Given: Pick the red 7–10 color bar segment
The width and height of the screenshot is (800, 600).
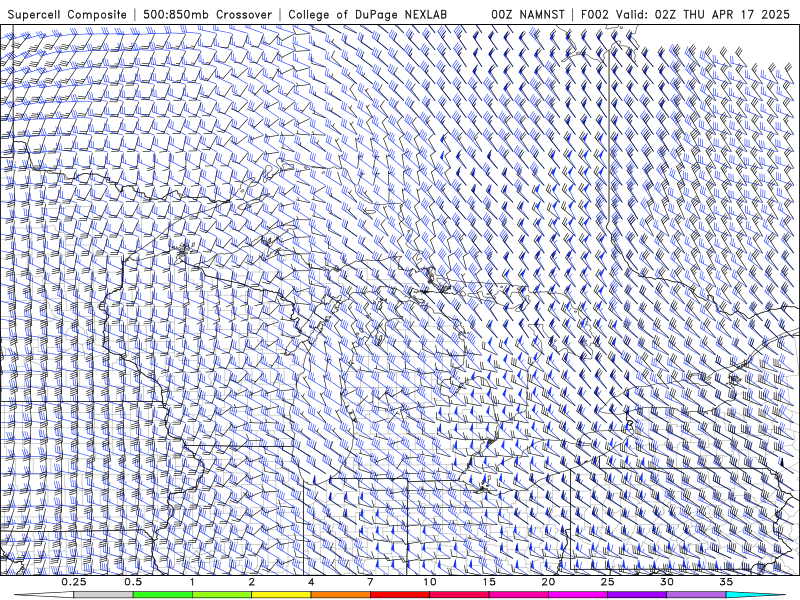Looking at the screenshot, I should coord(400,595).
